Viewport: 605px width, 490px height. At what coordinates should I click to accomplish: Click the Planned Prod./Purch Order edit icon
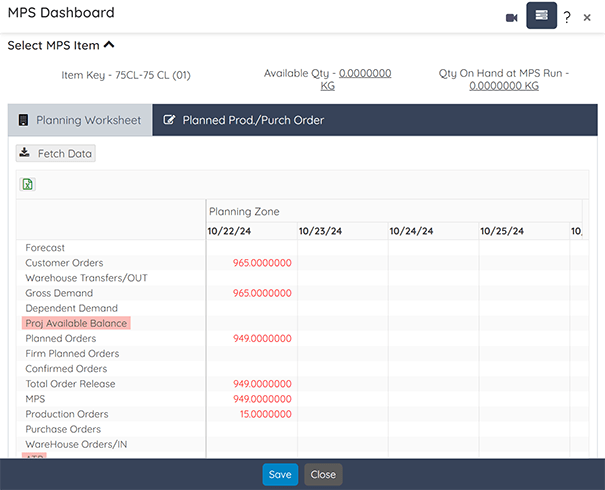[x=169, y=120]
